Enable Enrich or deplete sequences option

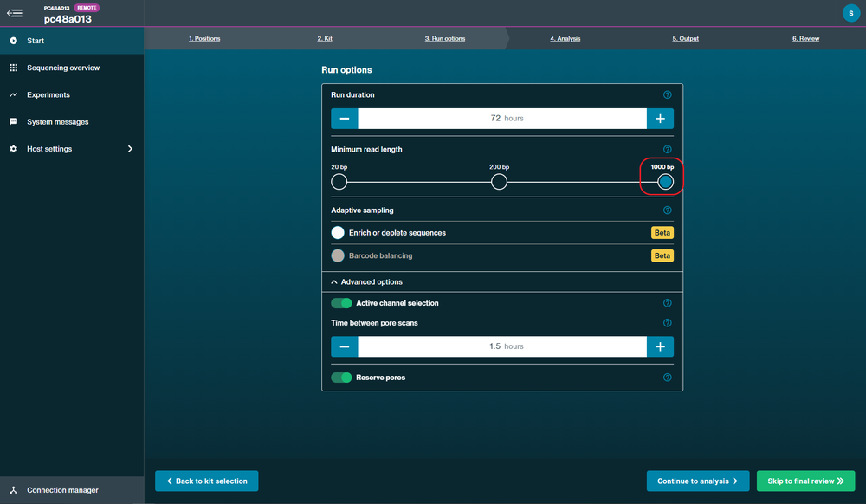tap(338, 233)
